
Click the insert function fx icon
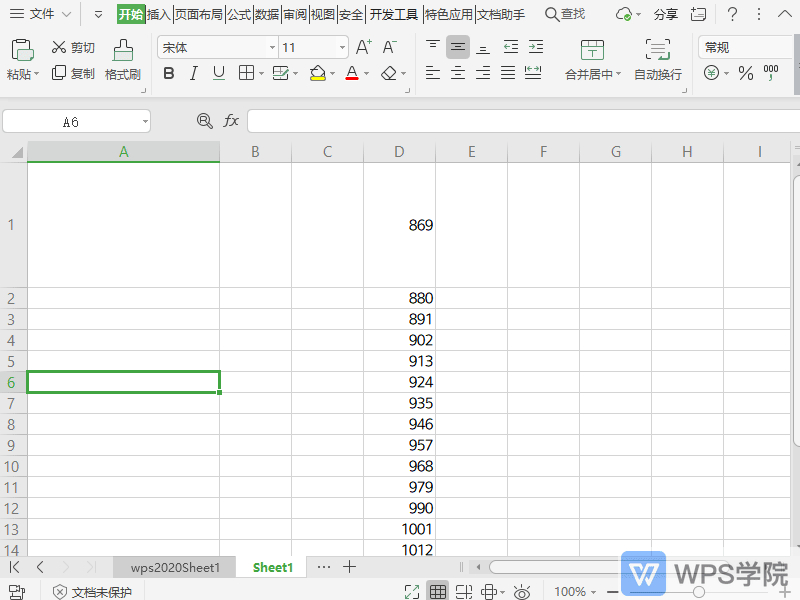231,121
